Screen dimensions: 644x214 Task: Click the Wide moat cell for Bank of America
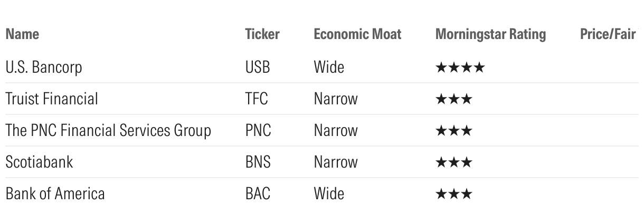[x=328, y=194]
